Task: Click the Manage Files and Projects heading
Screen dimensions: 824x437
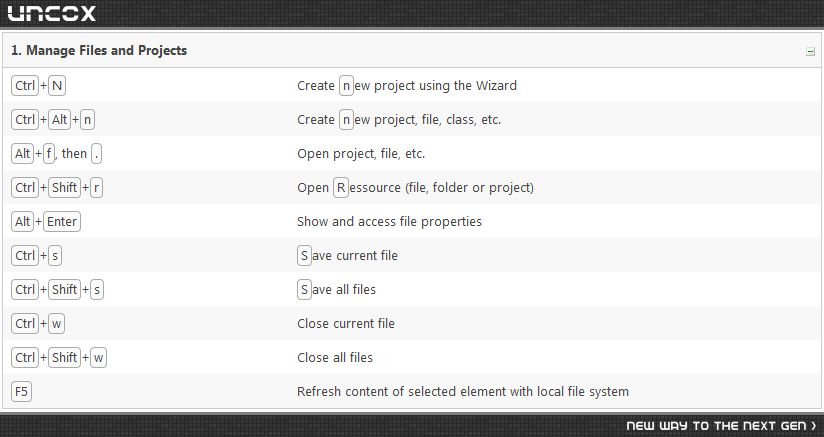Action: coord(99,50)
